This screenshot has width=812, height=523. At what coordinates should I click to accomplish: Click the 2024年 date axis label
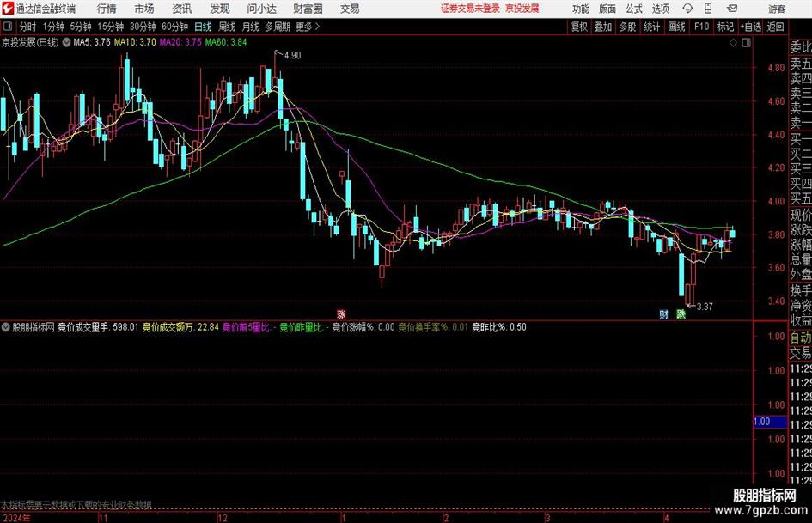[x=16, y=519]
